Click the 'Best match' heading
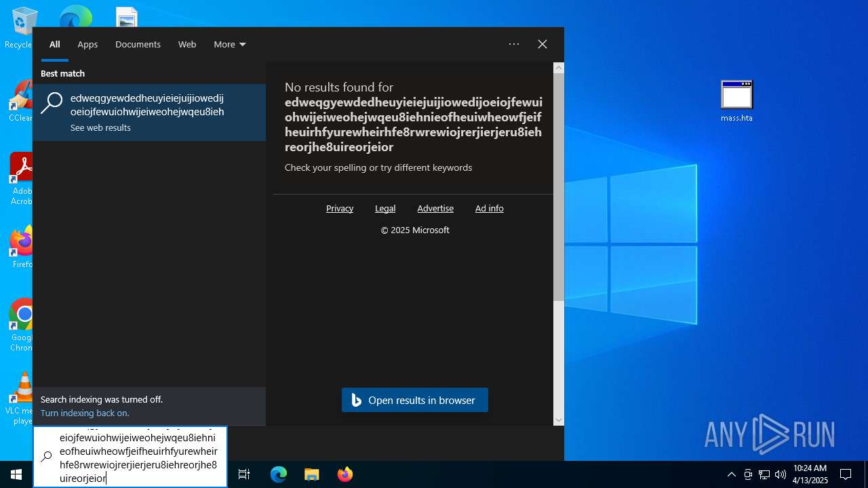Viewport: 868px width, 488px height. pos(62,73)
